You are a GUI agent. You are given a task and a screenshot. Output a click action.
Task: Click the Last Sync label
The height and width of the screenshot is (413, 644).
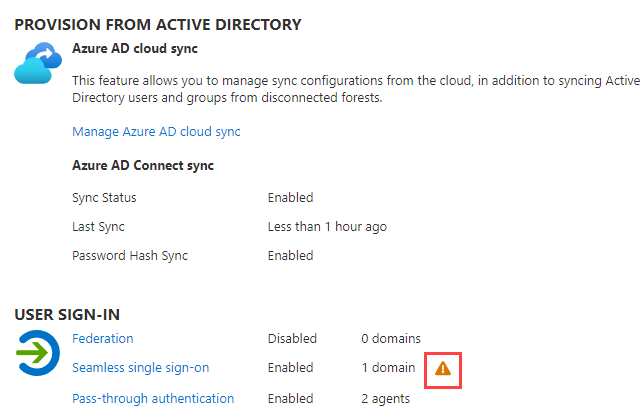click(98, 227)
